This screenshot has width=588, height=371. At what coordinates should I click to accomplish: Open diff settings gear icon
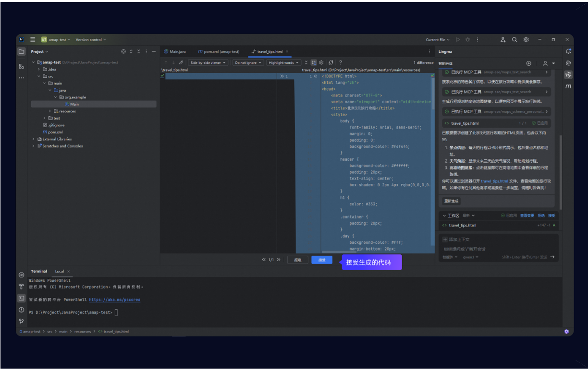pyautogui.click(x=321, y=62)
